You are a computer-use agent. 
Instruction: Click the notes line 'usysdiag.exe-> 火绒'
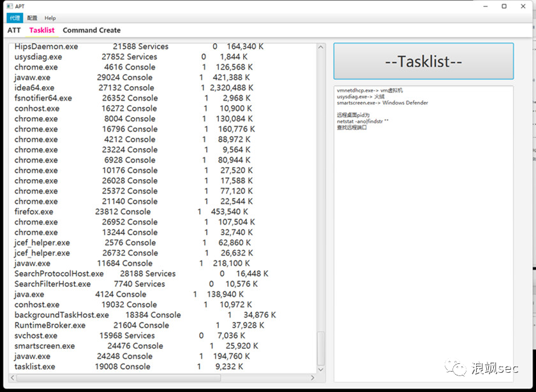pos(361,97)
